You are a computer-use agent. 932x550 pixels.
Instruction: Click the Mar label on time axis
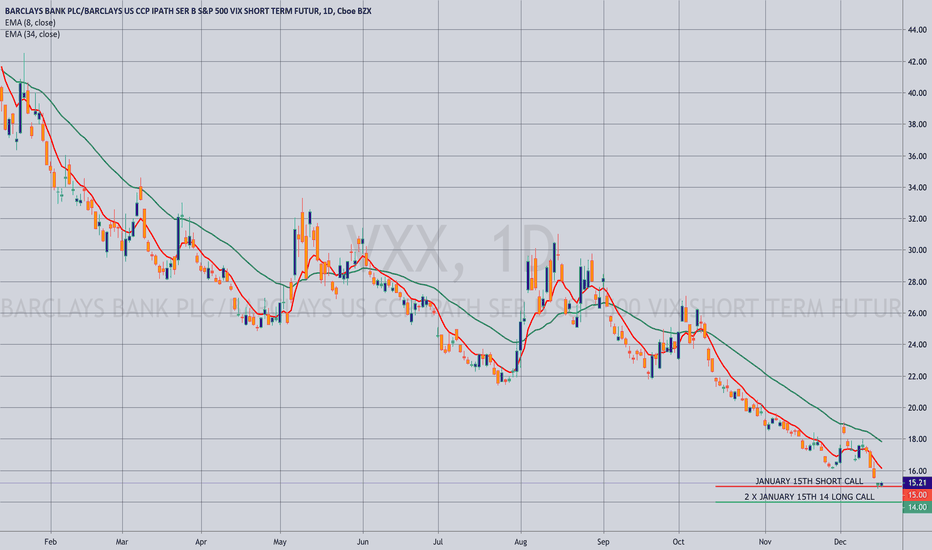tap(122, 542)
